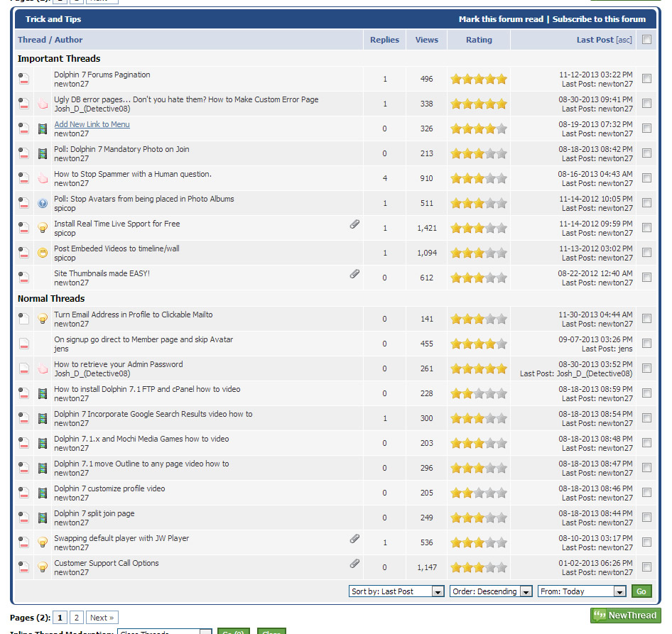Open 'Swapping default player with JW Player' thread title
672x634 pixels.
(121, 538)
